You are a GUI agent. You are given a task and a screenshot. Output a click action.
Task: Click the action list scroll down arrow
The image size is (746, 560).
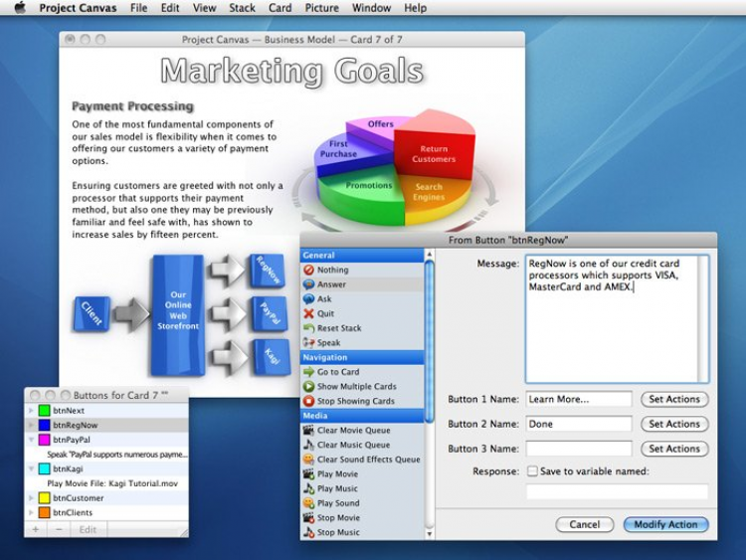pos(429,534)
